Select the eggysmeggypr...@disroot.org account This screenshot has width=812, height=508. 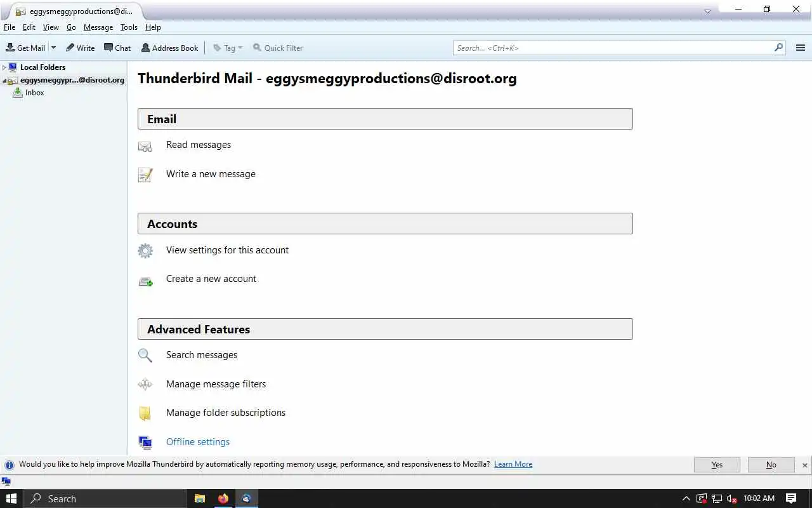click(72, 80)
